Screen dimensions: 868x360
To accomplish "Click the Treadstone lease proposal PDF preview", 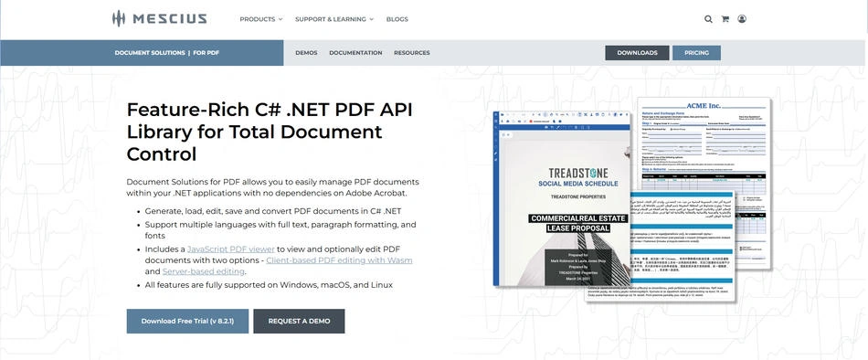I will [x=561, y=198].
